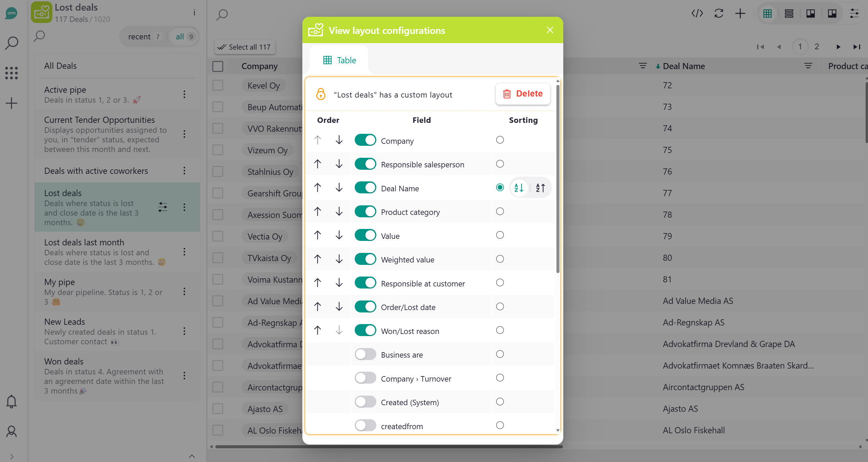Open Lost deals last month selection

pyautogui.click(x=117, y=252)
